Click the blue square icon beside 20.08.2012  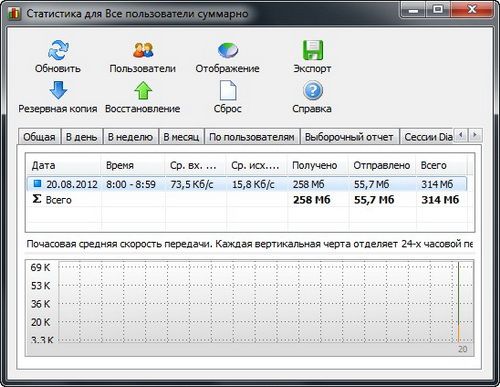37,183
